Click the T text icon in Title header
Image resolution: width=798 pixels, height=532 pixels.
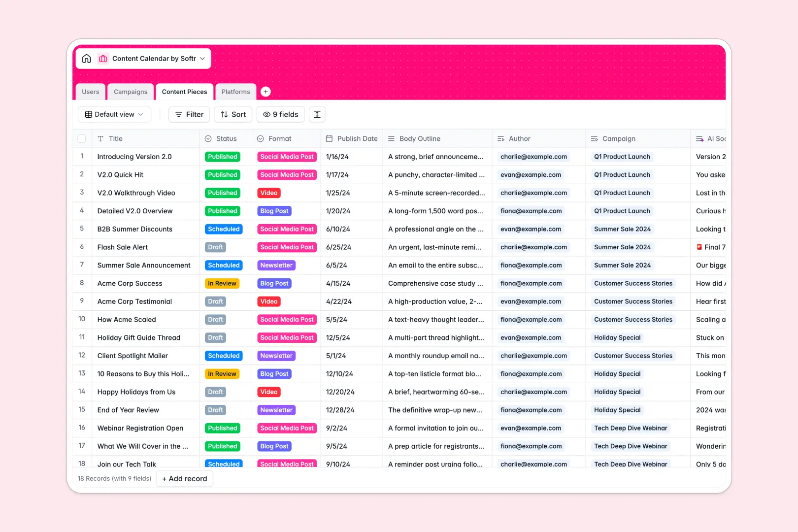(x=100, y=138)
